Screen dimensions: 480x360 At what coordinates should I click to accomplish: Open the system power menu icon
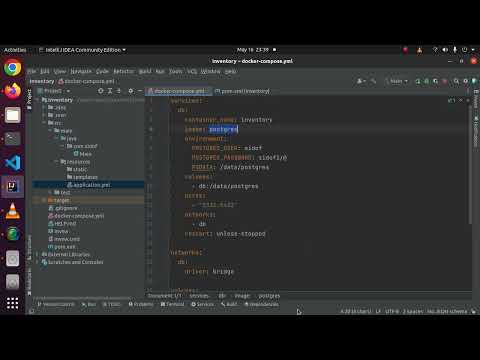(465, 50)
